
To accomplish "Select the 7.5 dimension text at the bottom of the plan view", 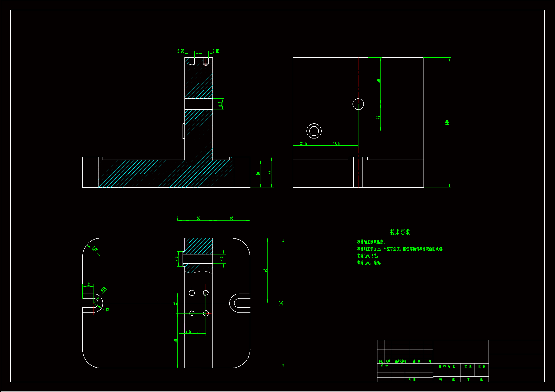I will pos(188,331).
